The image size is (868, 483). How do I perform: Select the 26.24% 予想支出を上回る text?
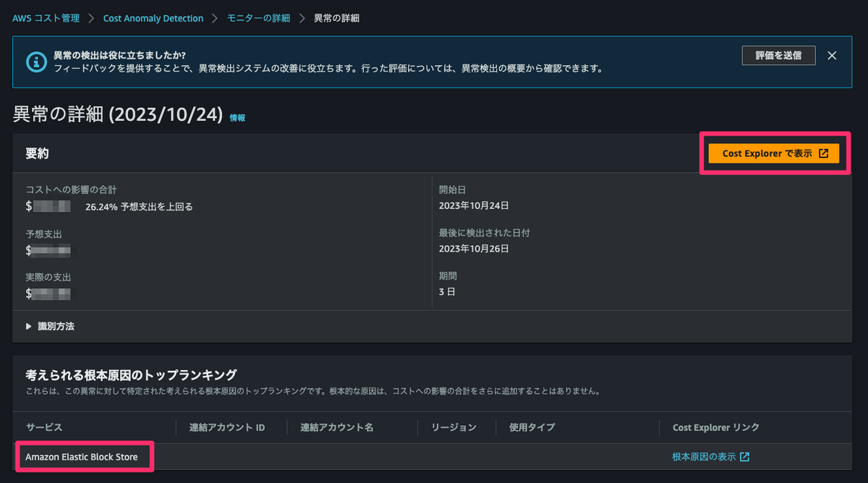pyautogui.click(x=139, y=207)
